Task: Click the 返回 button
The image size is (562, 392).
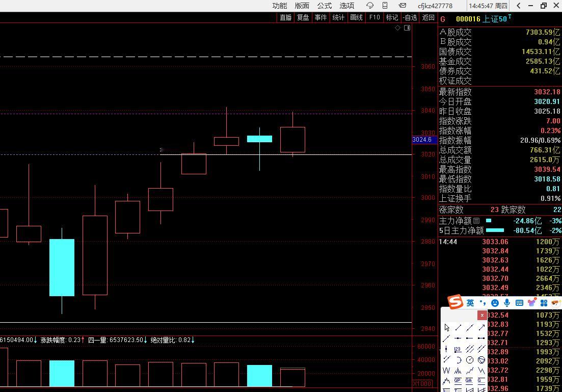Action: [429, 17]
